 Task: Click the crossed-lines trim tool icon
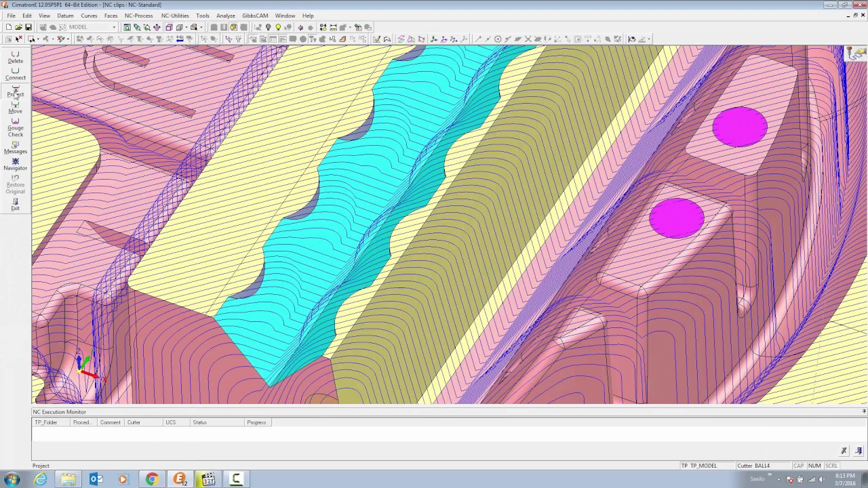(528, 39)
